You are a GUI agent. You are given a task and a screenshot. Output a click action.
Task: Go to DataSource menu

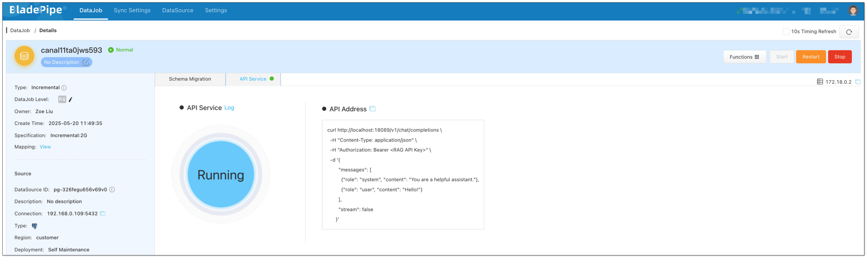[x=178, y=10]
